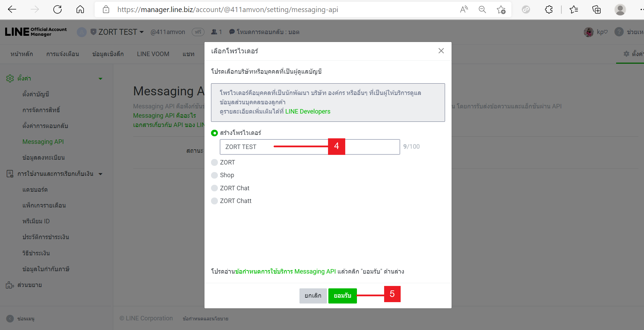644x330 pixels.
Task: Select the ZORT Chat provider option
Action: click(x=214, y=188)
